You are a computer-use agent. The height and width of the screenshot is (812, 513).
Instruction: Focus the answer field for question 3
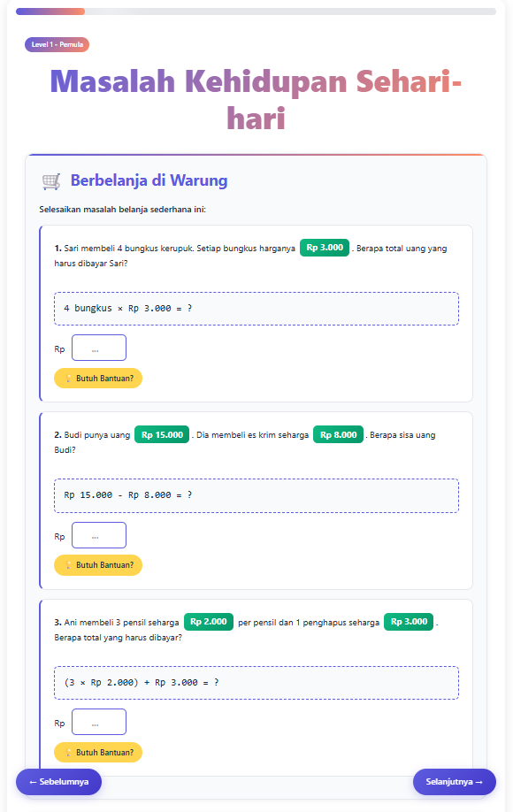(99, 722)
